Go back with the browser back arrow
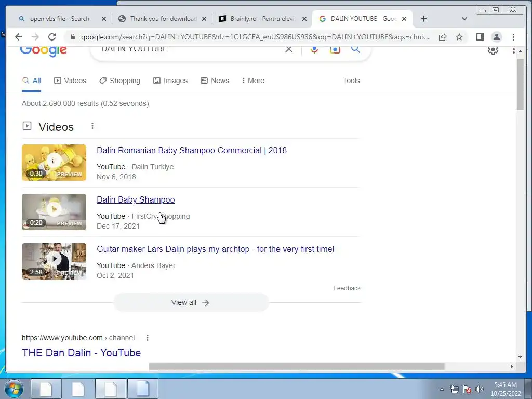This screenshot has height=399, width=532. coord(19,37)
